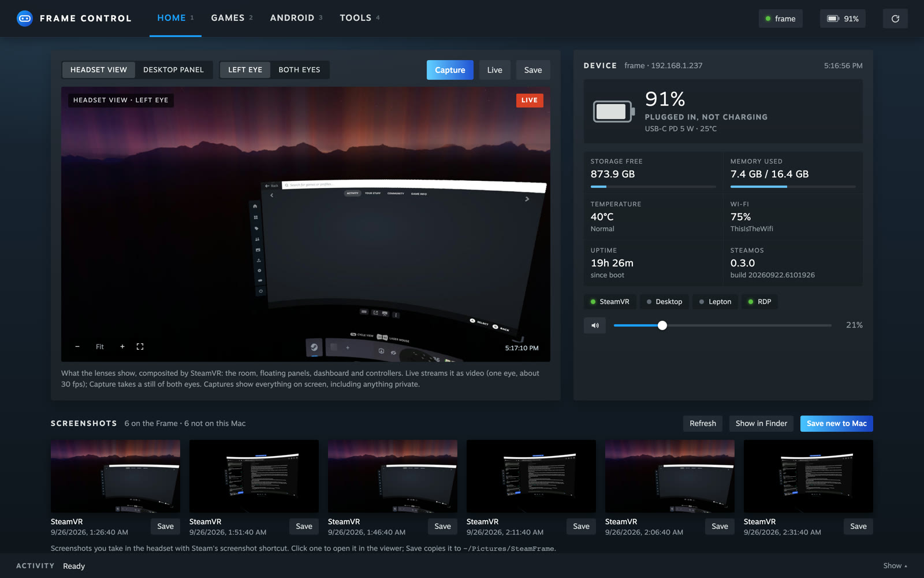
Task: Enter fullscreen using the expand corners icon
Action: 140,347
